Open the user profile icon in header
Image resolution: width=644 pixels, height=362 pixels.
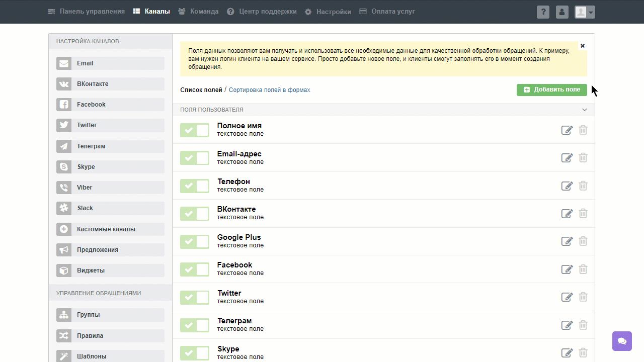pyautogui.click(x=562, y=12)
